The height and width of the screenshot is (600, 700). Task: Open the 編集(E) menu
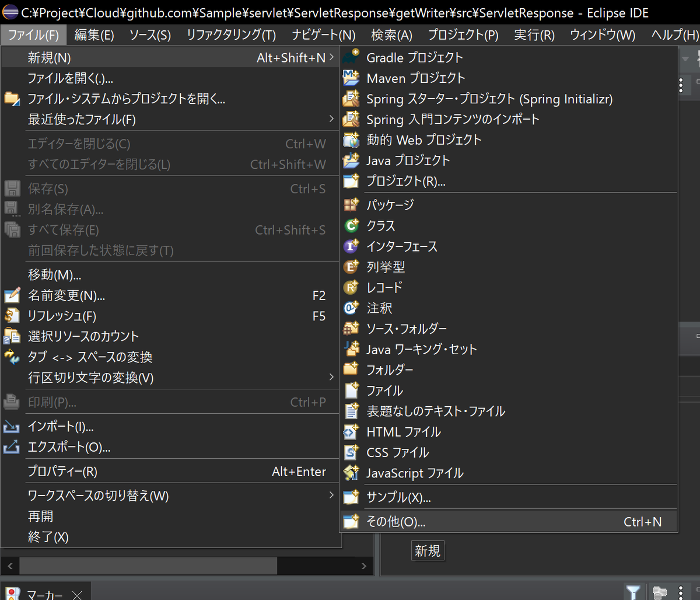coord(94,35)
